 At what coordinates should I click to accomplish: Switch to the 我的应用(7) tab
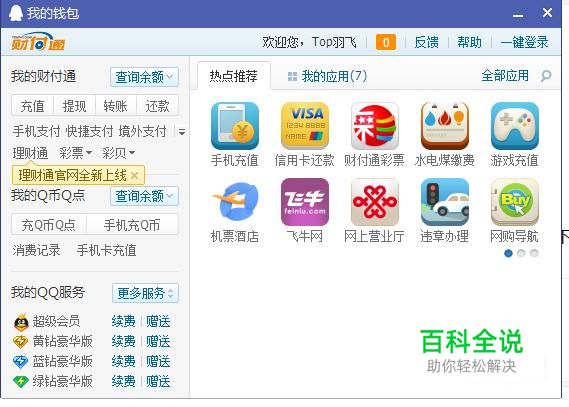pos(327,76)
